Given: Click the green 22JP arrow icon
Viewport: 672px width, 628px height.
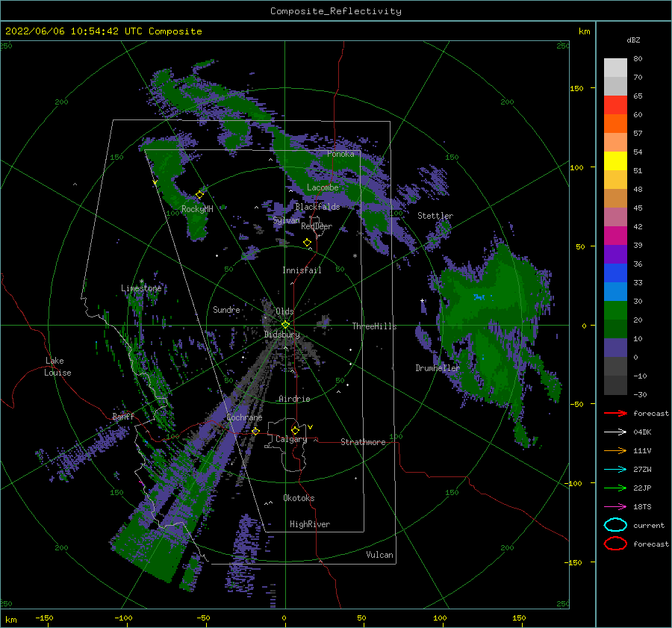Looking at the screenshot, I should [615, 488].
